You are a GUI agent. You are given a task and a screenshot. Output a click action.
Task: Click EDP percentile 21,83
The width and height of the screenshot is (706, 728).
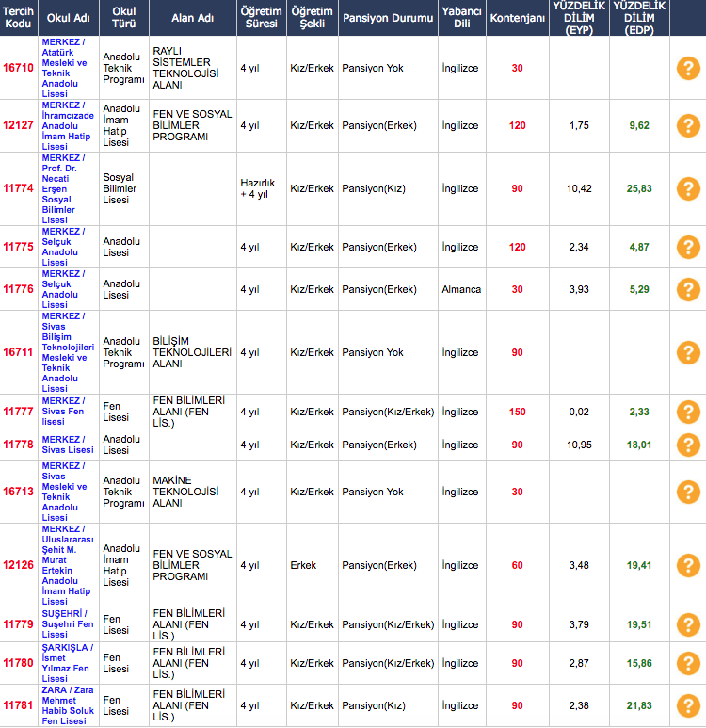(x=639, y=705)
